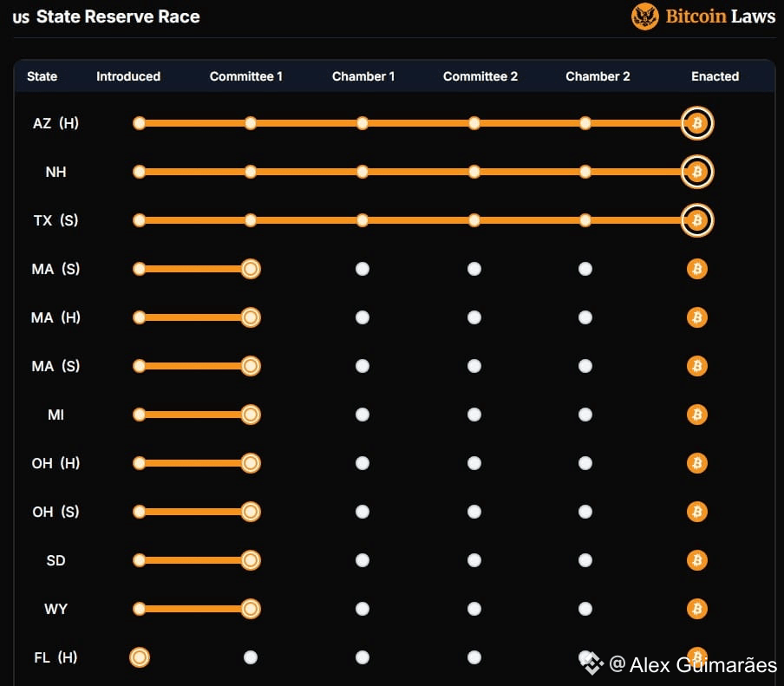Click the Bitcoin Laws title text
The image size is (784, 686).
click(x=720, y=16)
